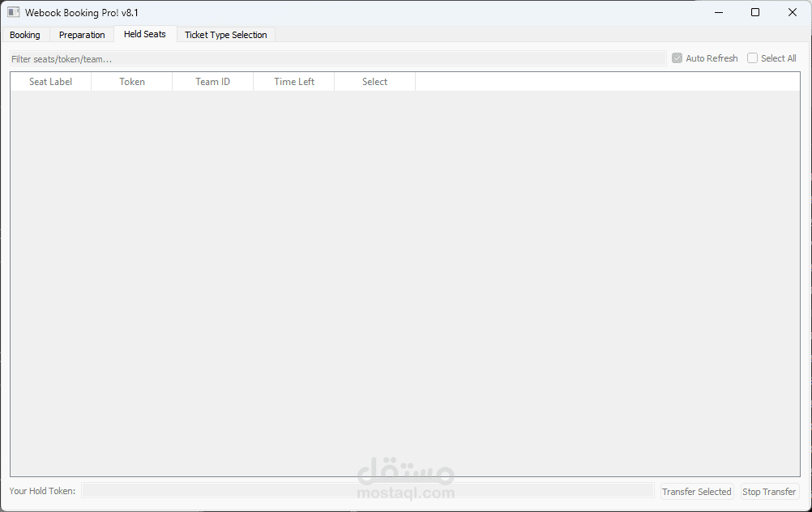Screen dimensions: 812x512
Task: Toggle Select All for held seats
Action: coord(752,58)
